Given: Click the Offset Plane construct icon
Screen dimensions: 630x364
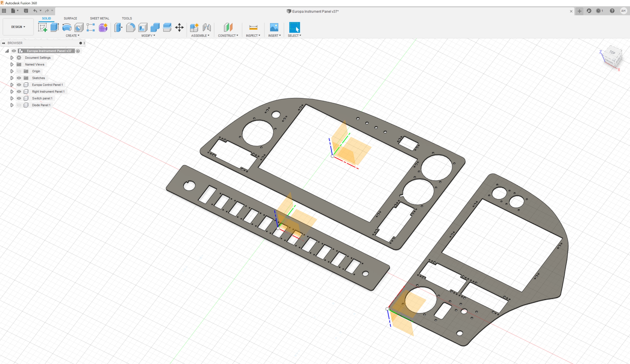Looking at the screenshot, I should point(228,27).
